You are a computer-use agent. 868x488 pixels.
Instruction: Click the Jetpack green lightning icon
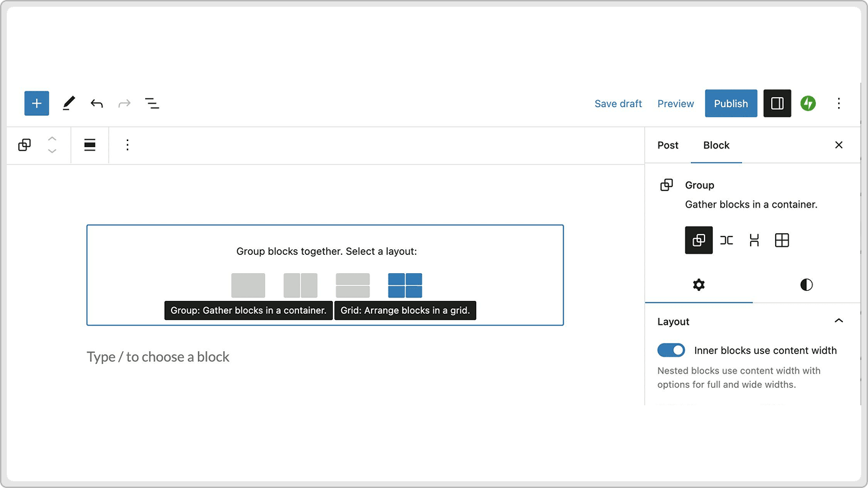(808, 104)
